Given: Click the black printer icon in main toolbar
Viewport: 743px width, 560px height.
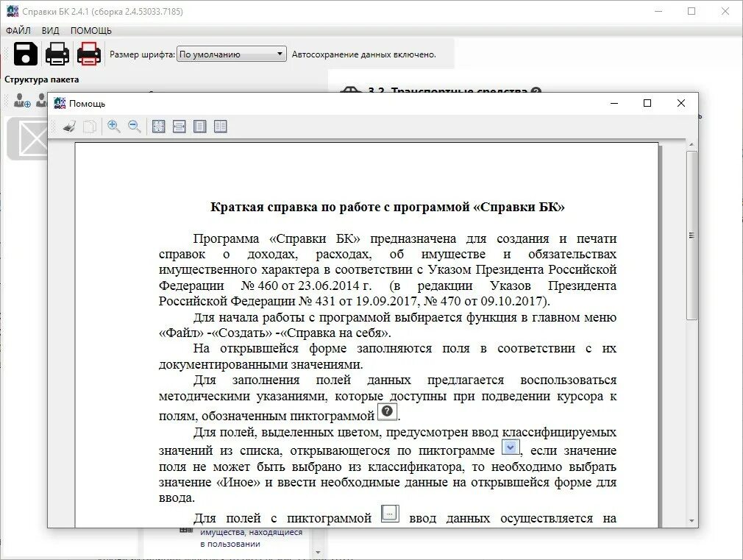Looking at the screenshot, I should (57, 54).
